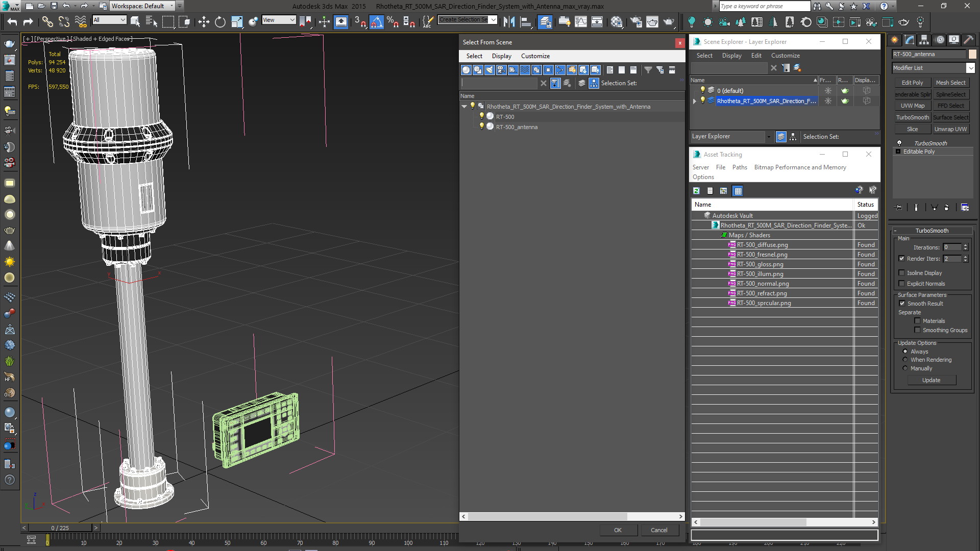The image size is (980, 551).
Task: Enable Isoline Display checkbox
Action: (901, 273)
